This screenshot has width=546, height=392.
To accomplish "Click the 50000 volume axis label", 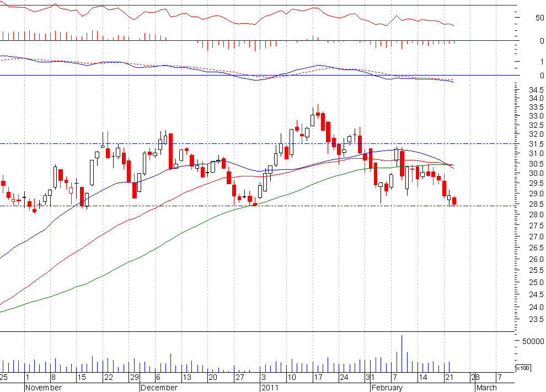I will coord(533,341).
